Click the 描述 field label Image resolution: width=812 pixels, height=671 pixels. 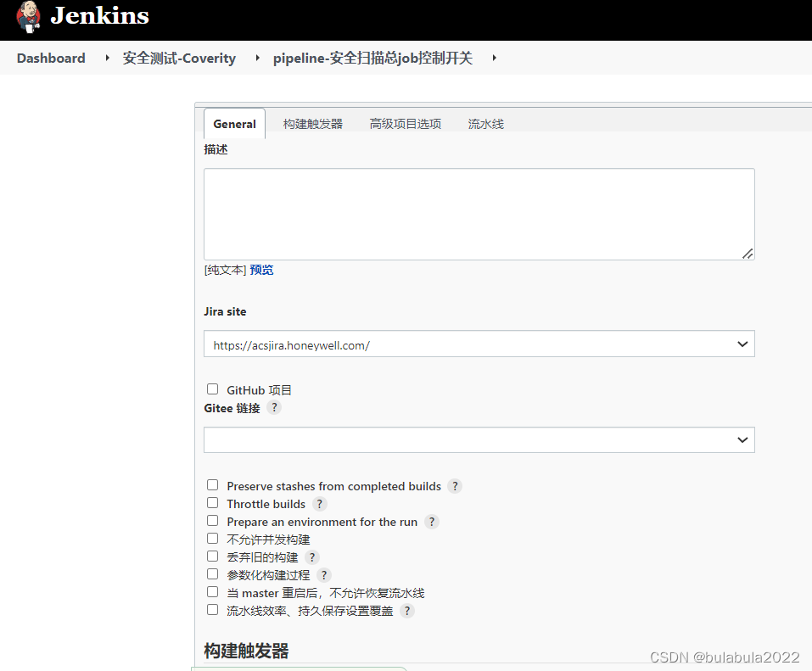point(216,149)
